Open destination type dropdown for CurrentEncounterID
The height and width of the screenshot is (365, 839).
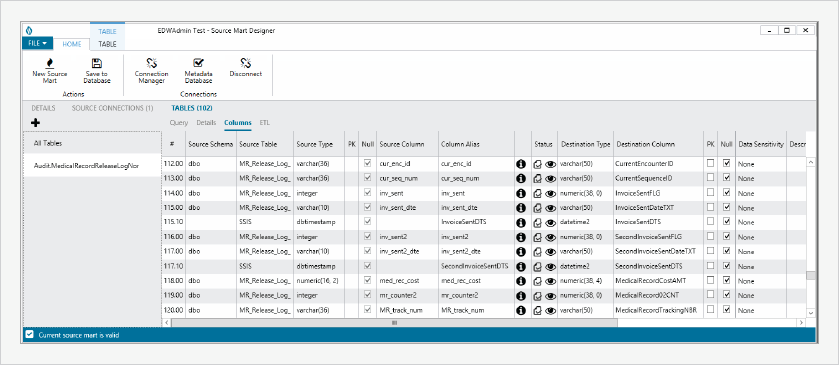point(585,164)
